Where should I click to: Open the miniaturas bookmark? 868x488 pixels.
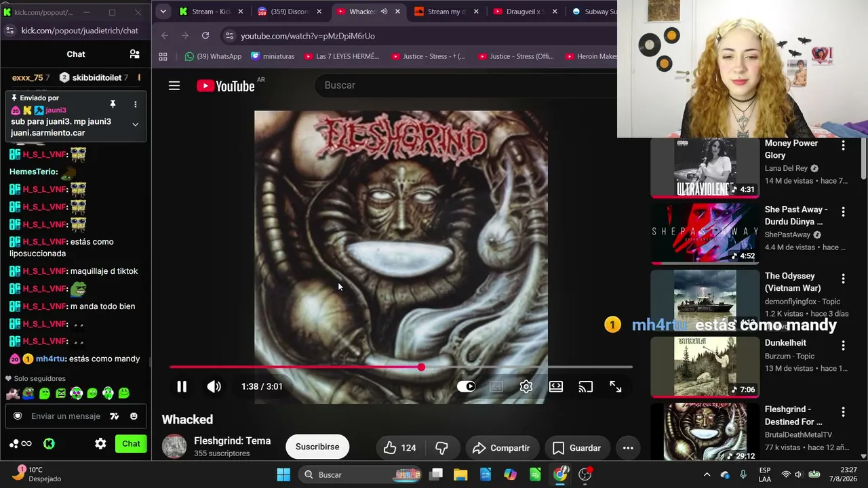(x=273, y=56)
